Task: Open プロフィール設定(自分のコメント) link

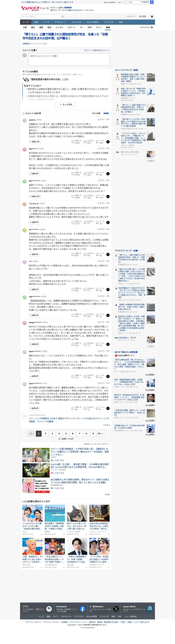Action: pyautogui.click(x=97, y=50)
